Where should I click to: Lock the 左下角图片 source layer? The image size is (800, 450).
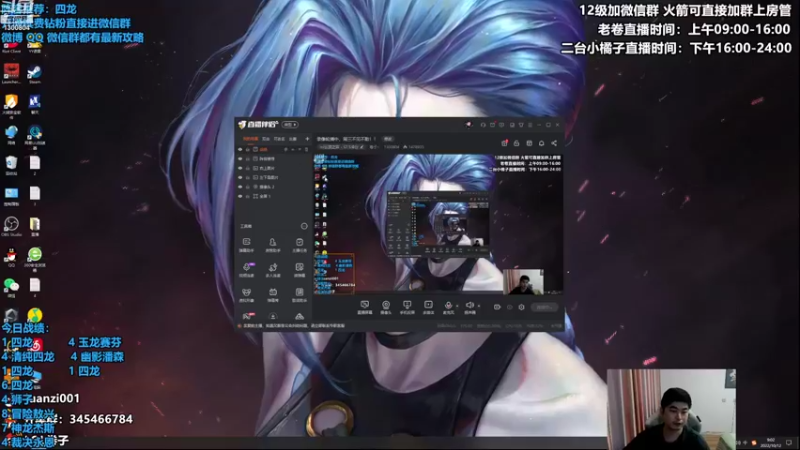[247, 178]
